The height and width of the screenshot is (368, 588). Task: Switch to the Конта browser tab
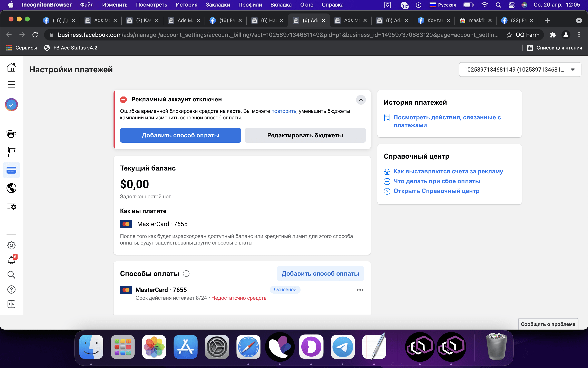click(x=434, y=20)
